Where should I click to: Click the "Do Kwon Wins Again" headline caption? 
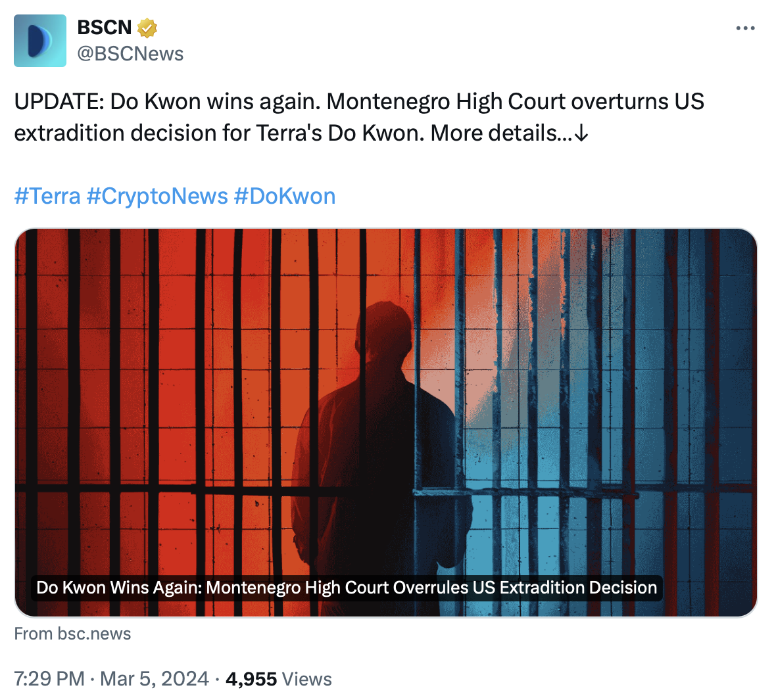point(347,588)
